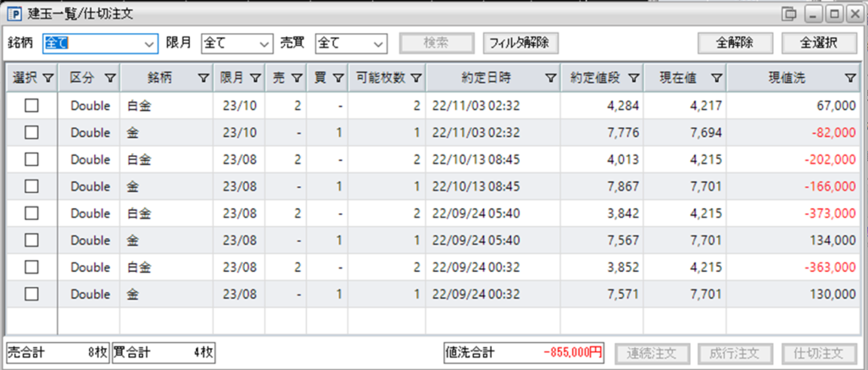Click the filter icon on 区分 column
This screenshot has height=370, width=868.
click(x=110, y=79)
